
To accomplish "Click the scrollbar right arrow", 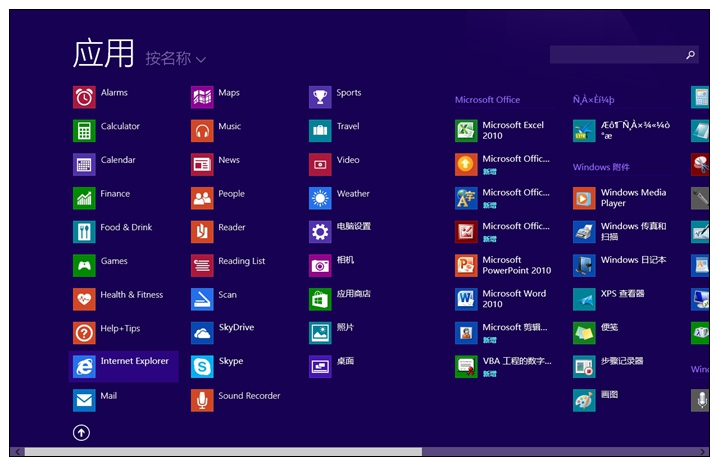I will pyautogui.click(x=704, y=452).
